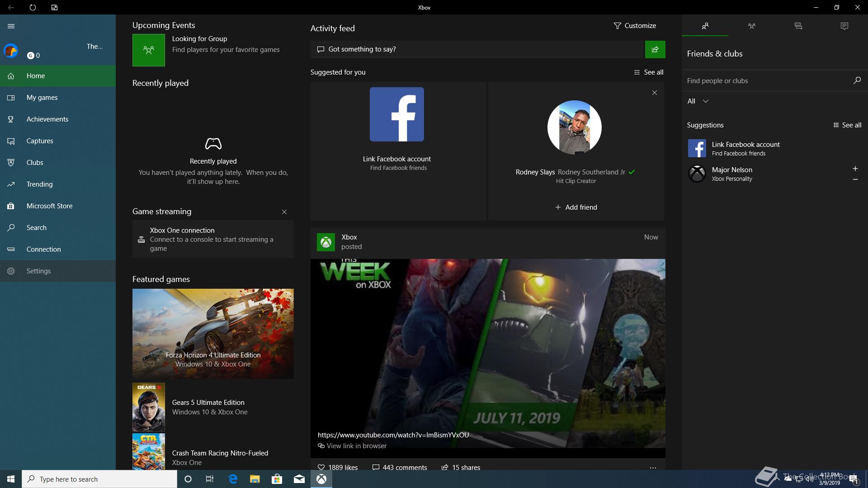Image resolution: width=868 pixels, height=488 pixels.
Task: Open Microsoft Store from taskbar
Action: click(277, 479)
